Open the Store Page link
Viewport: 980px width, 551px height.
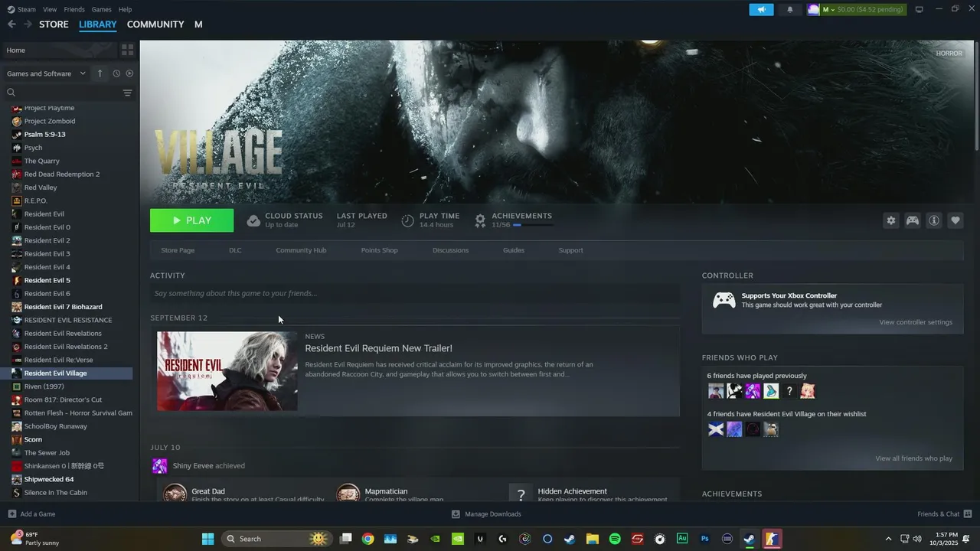(178, 250)
